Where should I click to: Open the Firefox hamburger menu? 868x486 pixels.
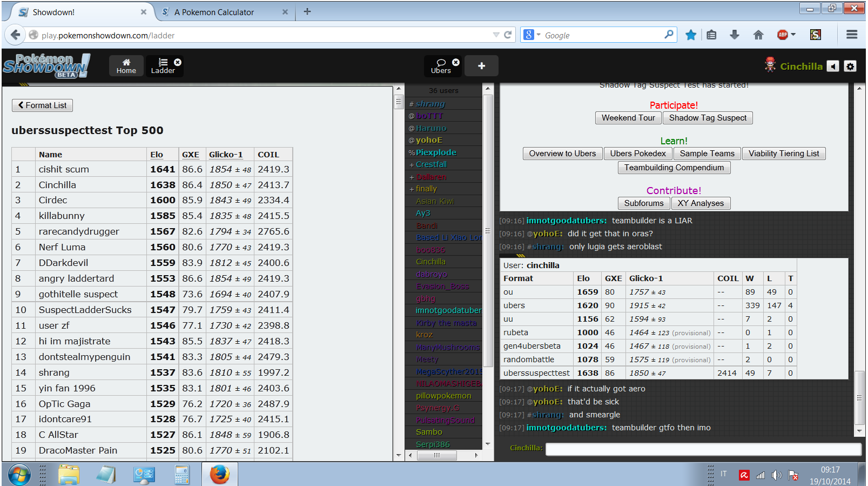click(852, 35)
